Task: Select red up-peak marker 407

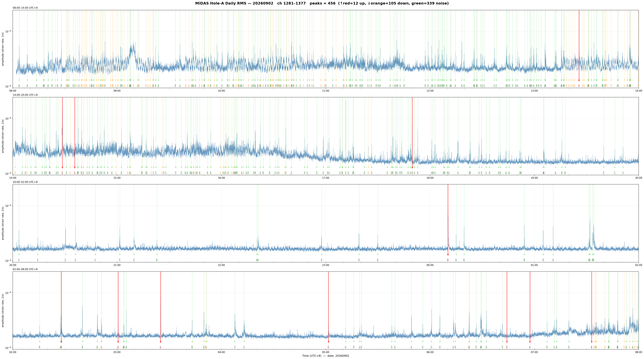Action: click(160, 341)
